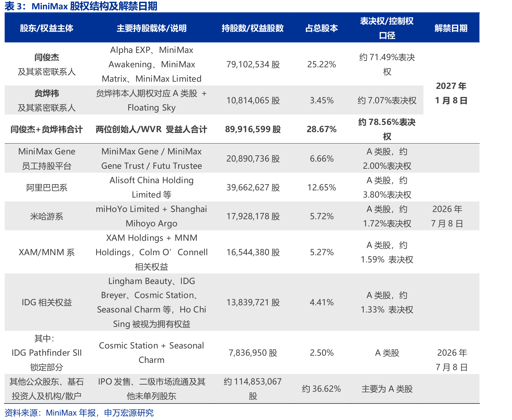Click the shareholder name '闫俊杰'
512x420 pixels.
(47, 57)
